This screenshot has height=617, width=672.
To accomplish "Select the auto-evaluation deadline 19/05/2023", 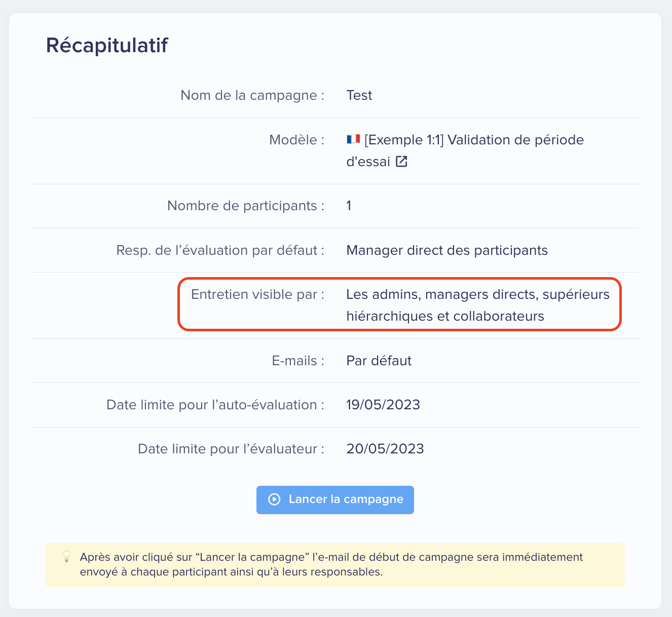I will 383,405.
